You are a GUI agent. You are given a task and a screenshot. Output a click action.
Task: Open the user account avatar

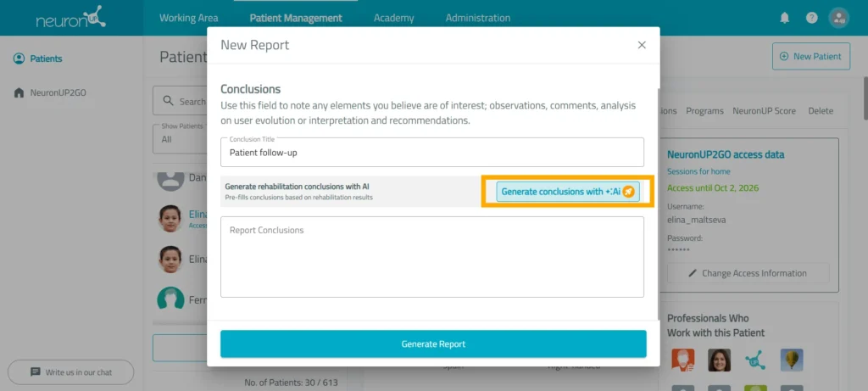click(838, 18)
